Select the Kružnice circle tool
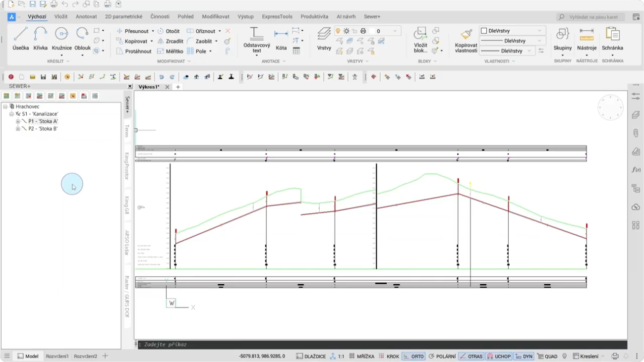The image size is (644, 362). [61, 38]
